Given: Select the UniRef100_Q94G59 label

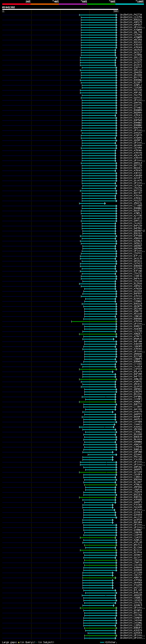Looking at the screenshot, I should [x=131, y=72].
